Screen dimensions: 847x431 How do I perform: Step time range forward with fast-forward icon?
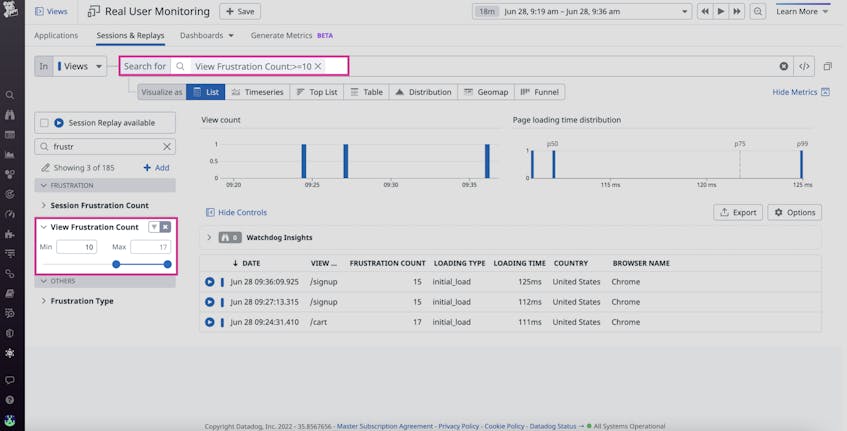[737, 11]
